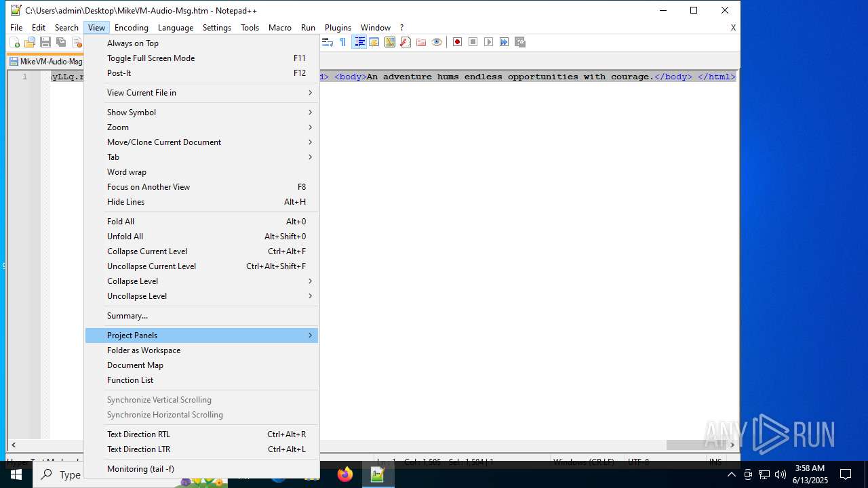Enable Always on Top

pos(201,43)
